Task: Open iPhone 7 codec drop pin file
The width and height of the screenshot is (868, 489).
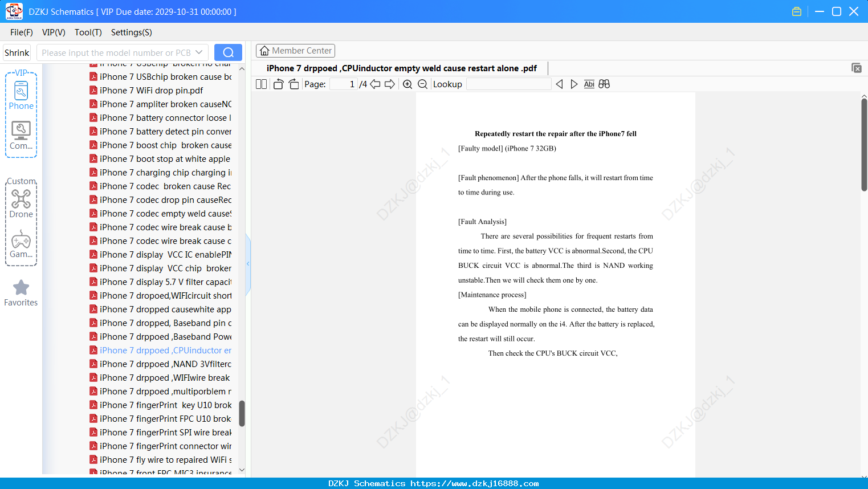Action: tap(160, 200)
